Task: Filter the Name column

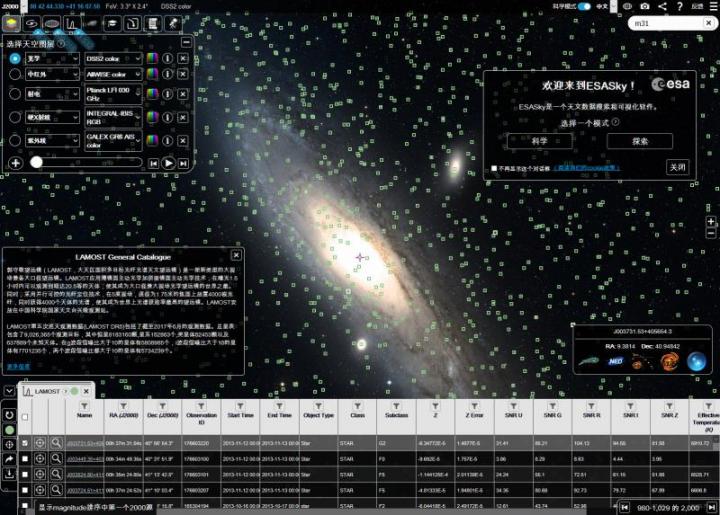Action: [x=84, y=406]
